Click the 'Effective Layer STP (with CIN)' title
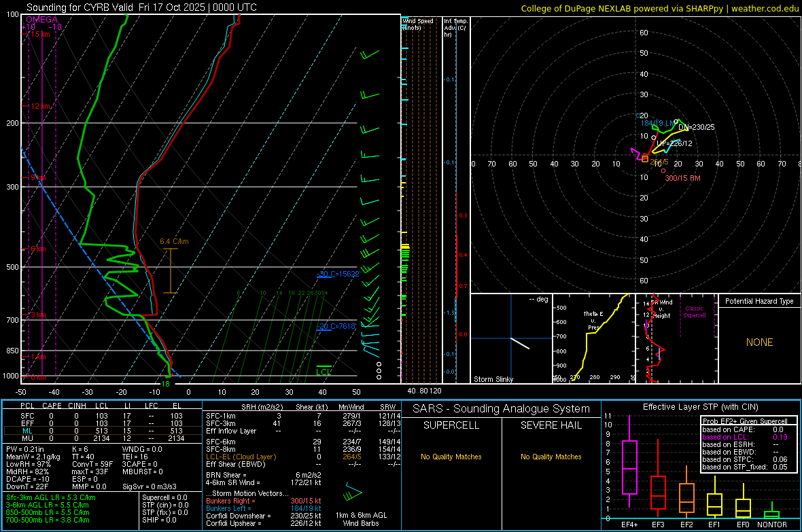 701,407
